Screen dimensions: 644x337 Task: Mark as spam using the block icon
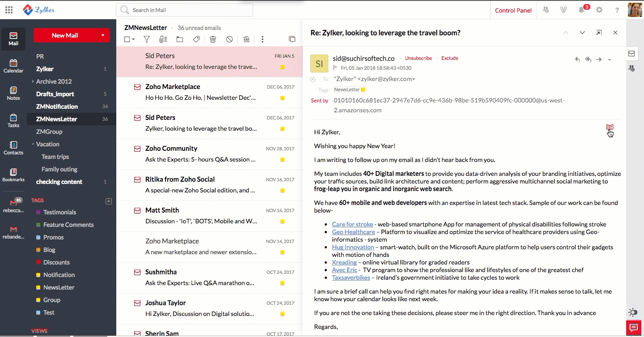click(229, 39)
